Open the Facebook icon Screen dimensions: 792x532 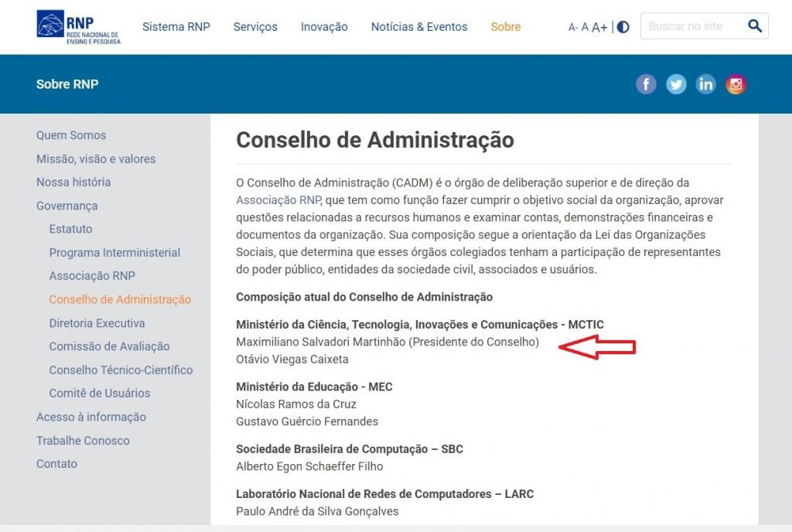(x=646, y=84)
